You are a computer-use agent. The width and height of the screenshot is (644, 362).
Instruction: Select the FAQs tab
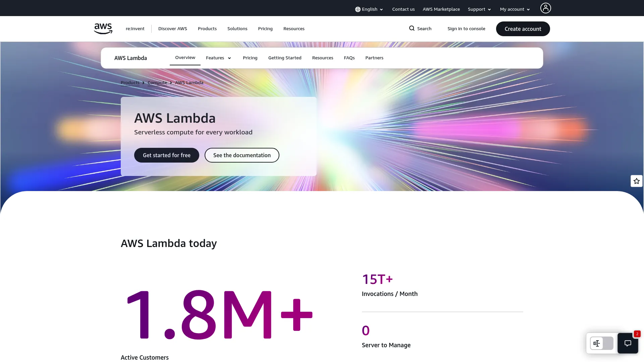click(x=349, y=58)
